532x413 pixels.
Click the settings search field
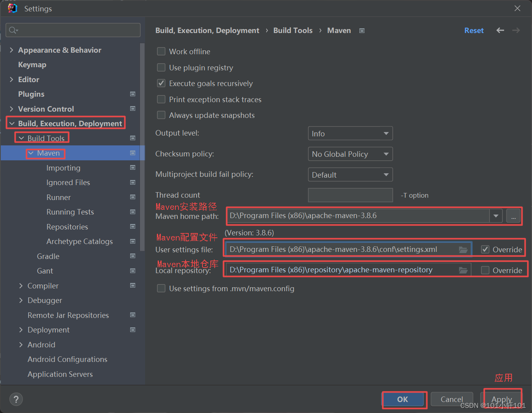(73, 30)
